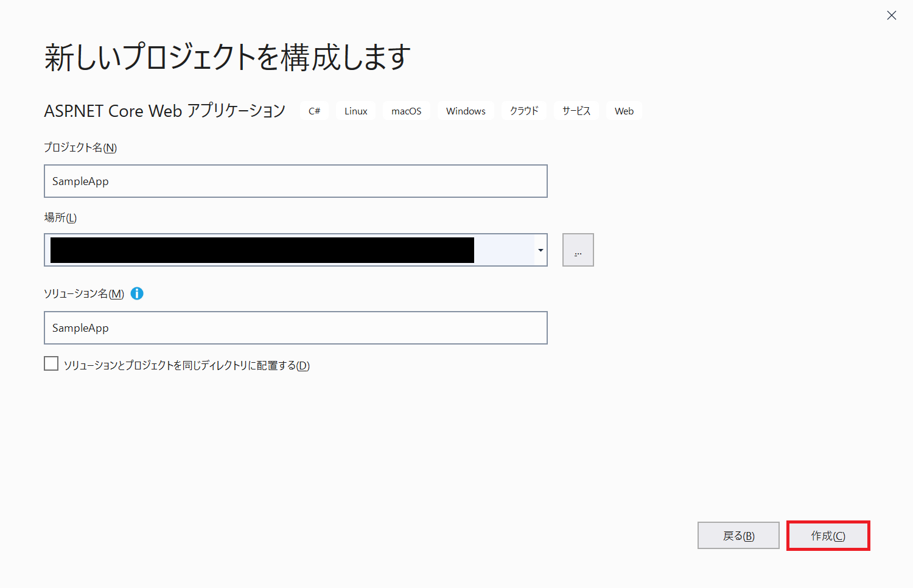Click the Linux tag
This screenshot has height=588, width=913.
(x=356, y=111)
